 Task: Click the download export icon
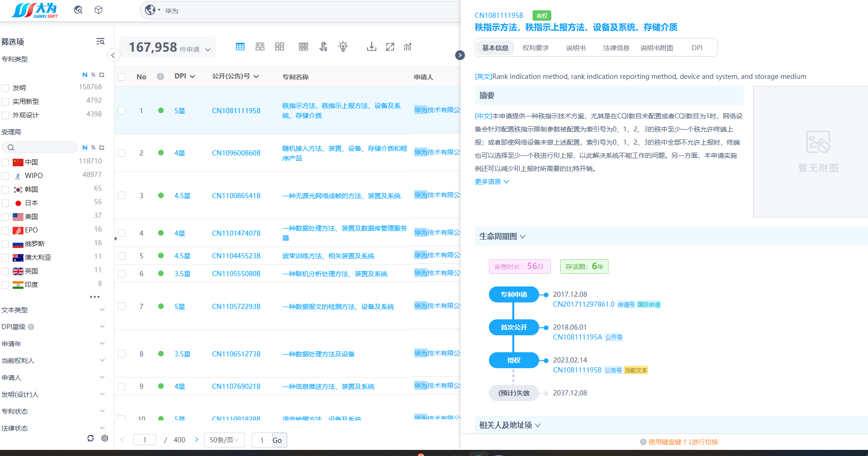click(372, 46)
